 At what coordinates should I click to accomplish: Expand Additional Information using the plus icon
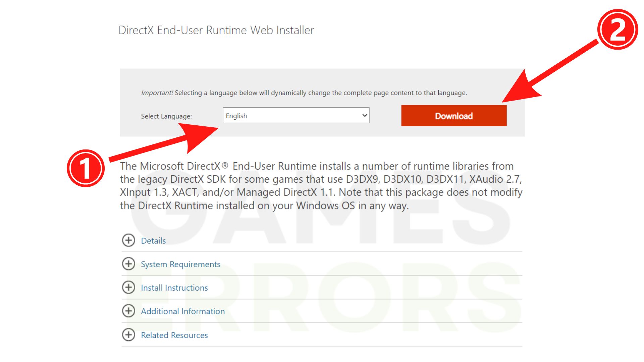(x=128, y=311)
